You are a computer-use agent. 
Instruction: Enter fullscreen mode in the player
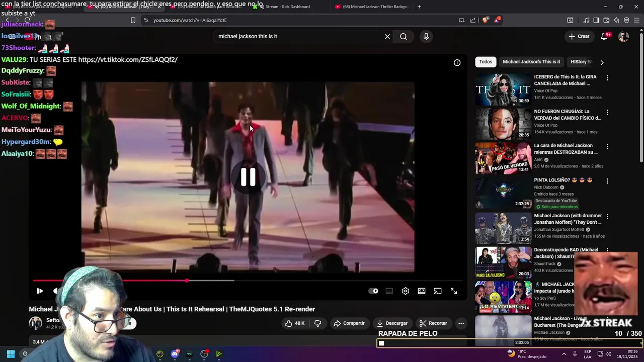click(x=454, y=291)
